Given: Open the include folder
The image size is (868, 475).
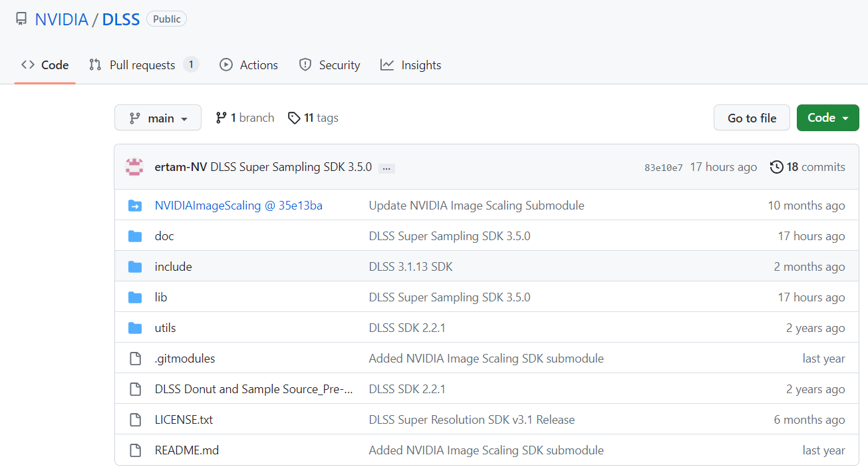Looking at the screenshot, I should pos(174,267).
